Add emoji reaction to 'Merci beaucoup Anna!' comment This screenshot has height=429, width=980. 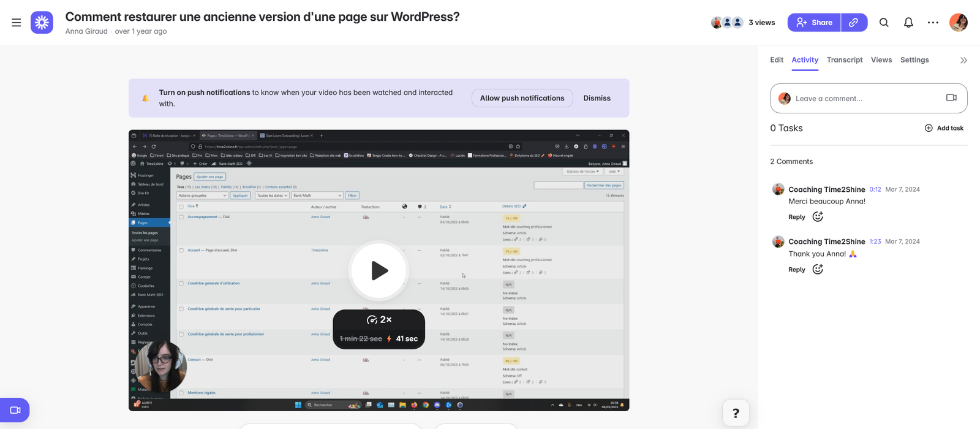click(x=818, y=217)
